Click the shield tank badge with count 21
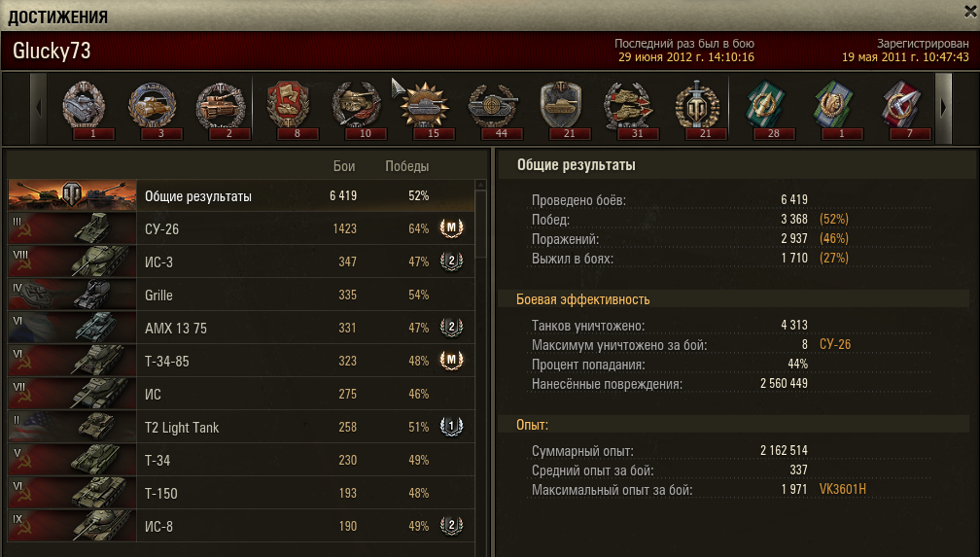Viewport: 980px width, 557px height. [561, 108]
